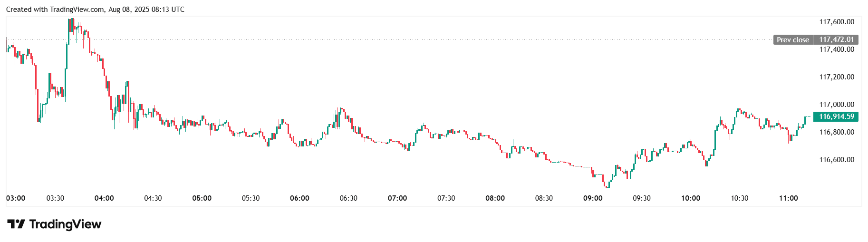Screen dimensions: 868x242
Task: Click the 05:30 time label
Action: point(251,198)
